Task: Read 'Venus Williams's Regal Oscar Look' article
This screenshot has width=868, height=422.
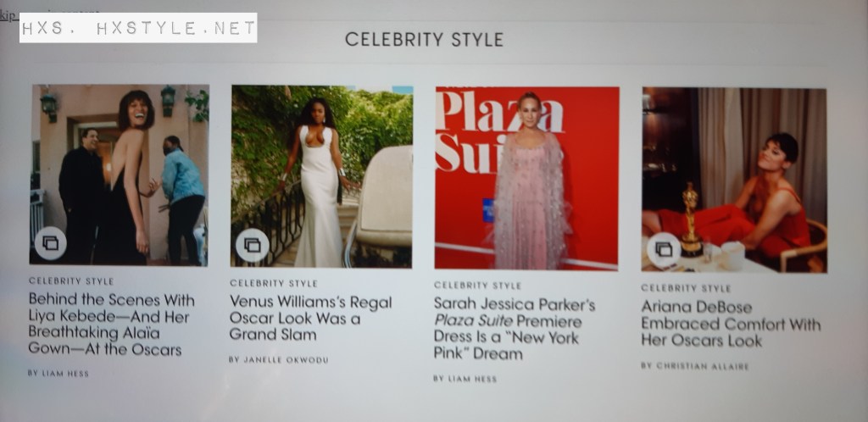Action: pyautogui.click(x=310, y=318)
